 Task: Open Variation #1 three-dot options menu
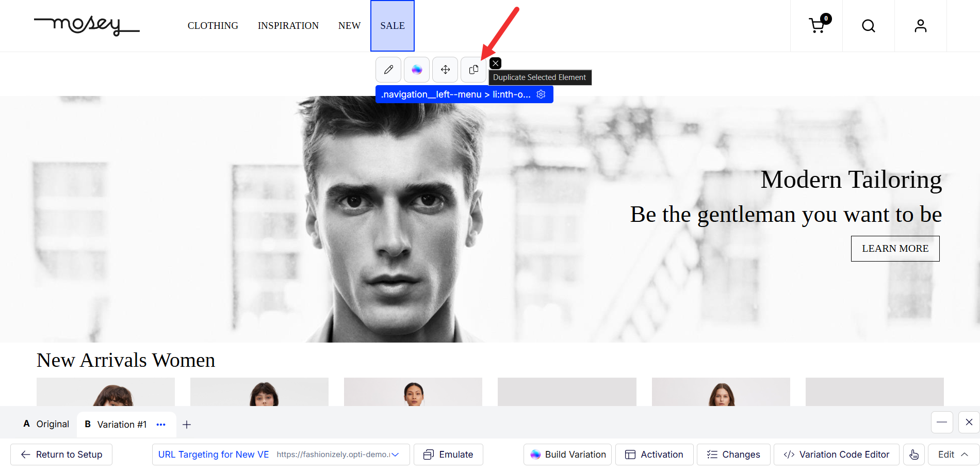point(161,425)
